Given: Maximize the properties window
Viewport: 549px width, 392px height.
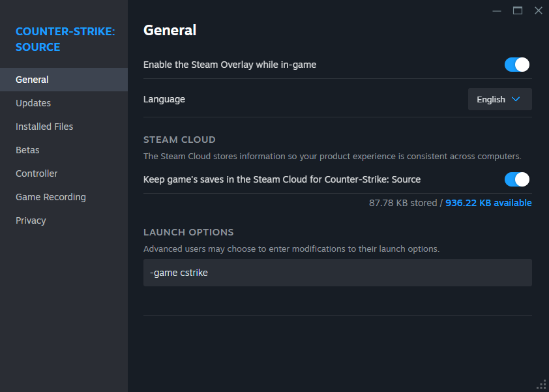Looking at the screenshot, I should (518, 11).
